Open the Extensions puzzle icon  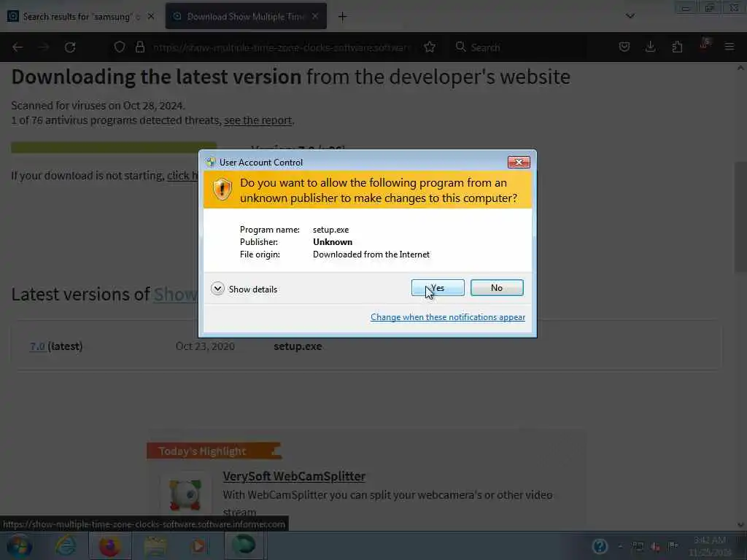click(677, 47)
